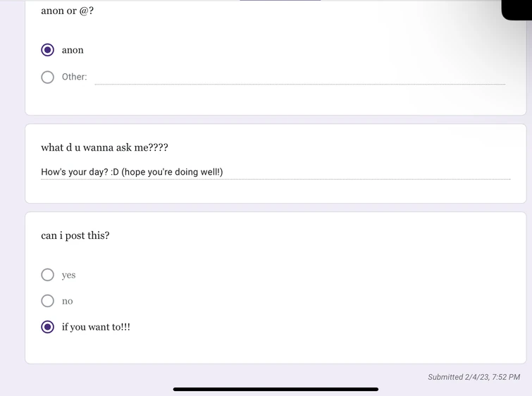Click the grey page margin left of the timestamp
Screen dimensions: 532x396
(x=211, y=377)
